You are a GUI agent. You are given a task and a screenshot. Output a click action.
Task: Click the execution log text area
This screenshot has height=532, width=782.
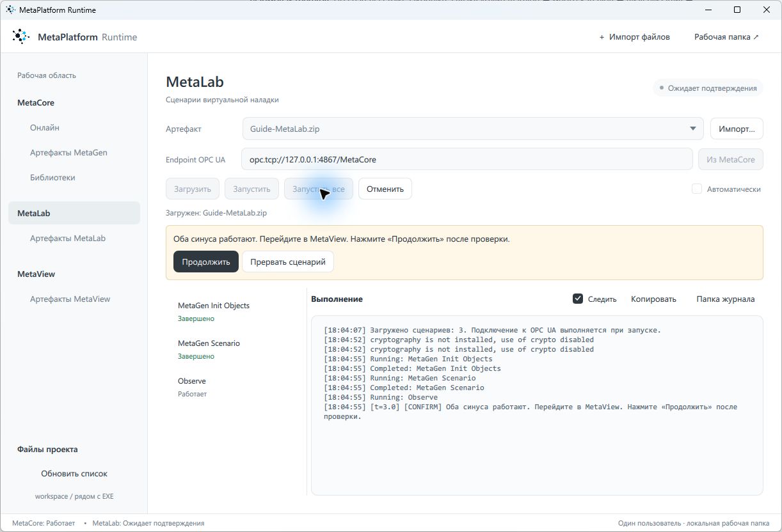click(537, 405)
